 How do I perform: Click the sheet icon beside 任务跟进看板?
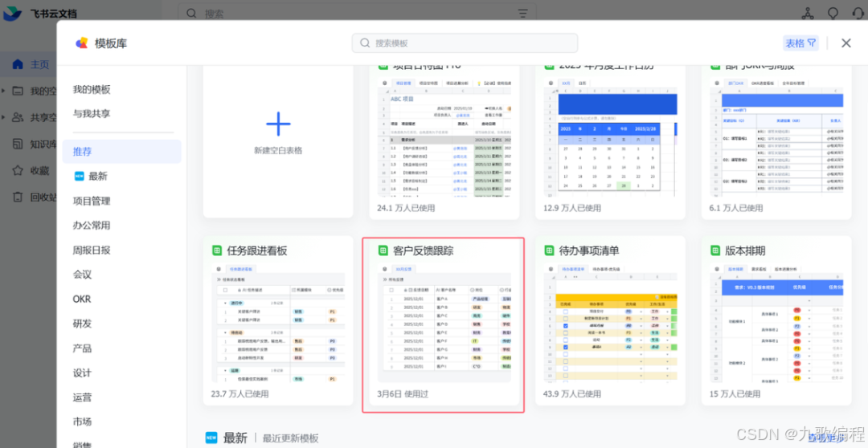[217, 250]
